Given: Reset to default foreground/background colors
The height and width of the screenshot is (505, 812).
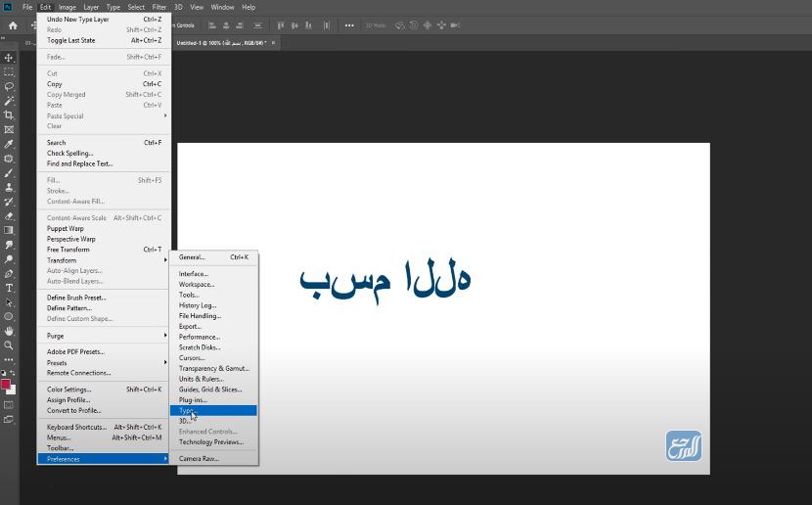Looking at the screenshot, I should 4,373.
